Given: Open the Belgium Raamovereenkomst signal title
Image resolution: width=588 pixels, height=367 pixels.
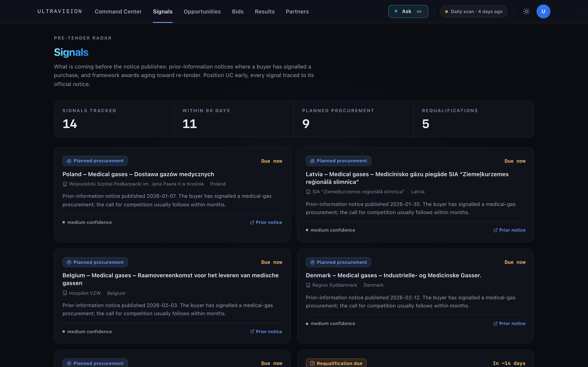Looking at the screenshot, I should coord(170,279).
